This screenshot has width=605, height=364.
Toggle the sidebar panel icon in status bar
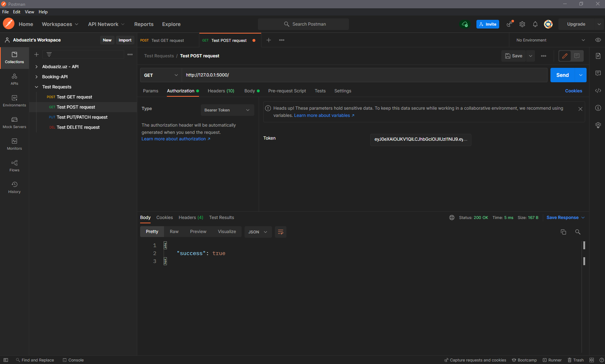[6, 360]
